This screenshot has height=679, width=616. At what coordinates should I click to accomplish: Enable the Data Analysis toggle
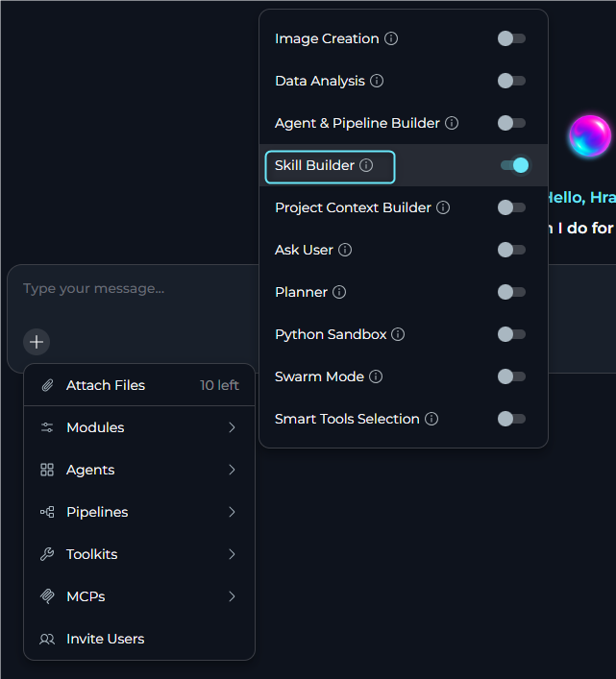click(x=511, y=81)
